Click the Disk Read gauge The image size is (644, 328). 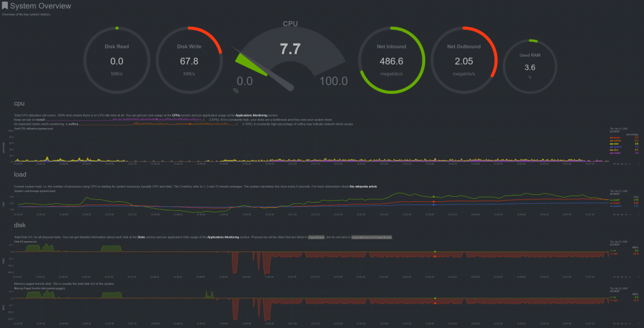(117, 60)
